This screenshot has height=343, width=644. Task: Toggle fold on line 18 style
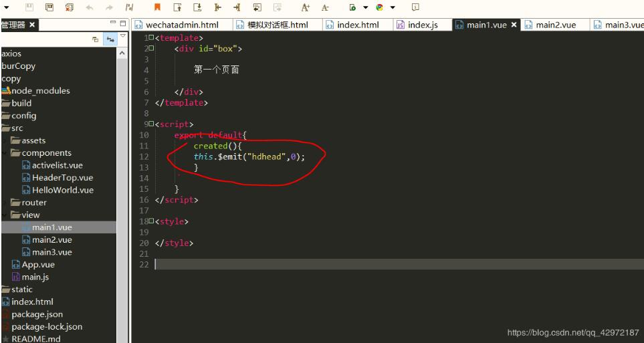[152, 221]
